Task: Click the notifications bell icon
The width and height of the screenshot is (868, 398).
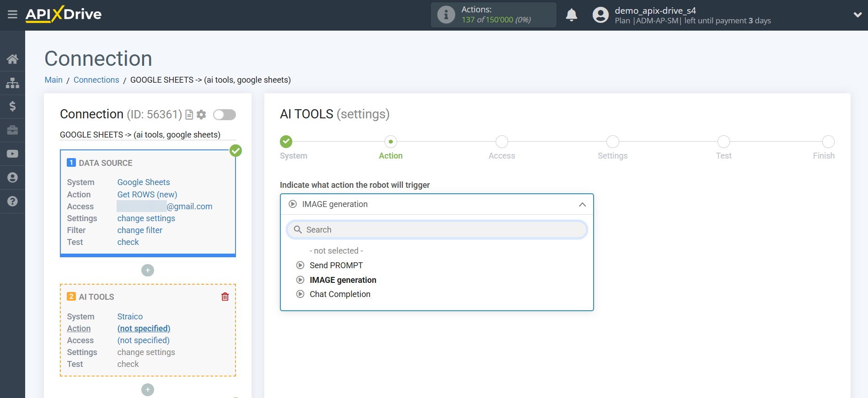Action: (571, 15)
